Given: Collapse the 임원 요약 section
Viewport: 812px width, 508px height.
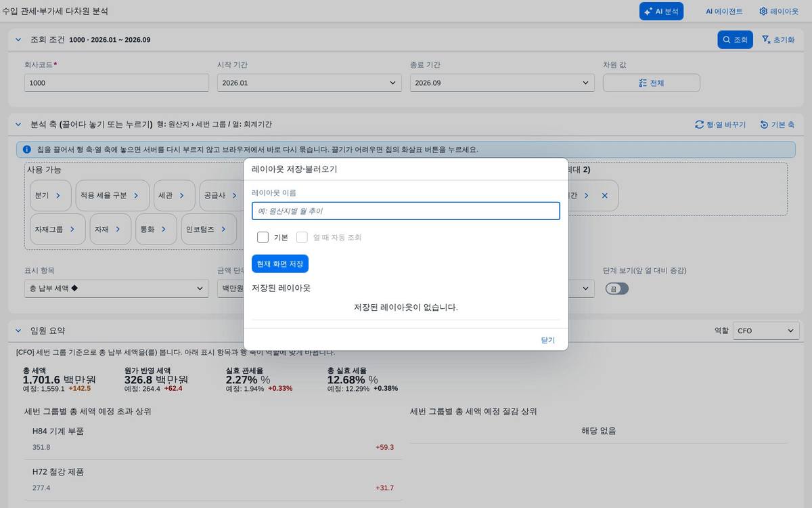Looking at the screenshot, I should [18, 331].
